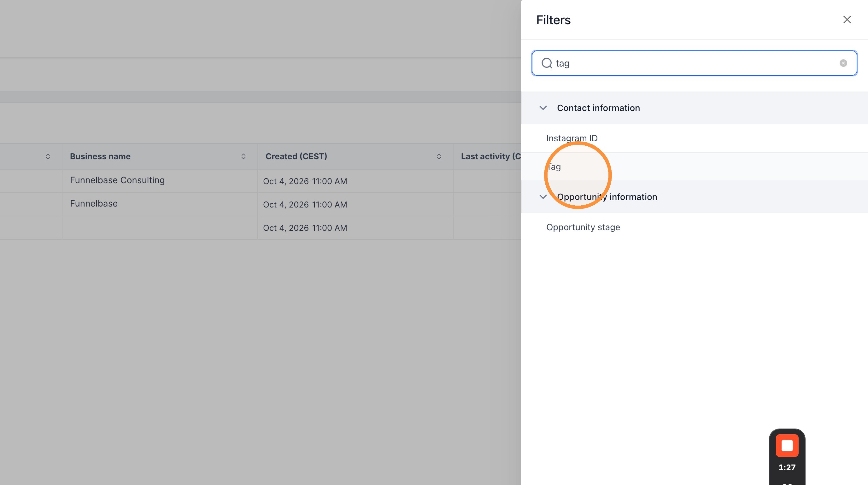Sort the leftmost column using arrows
Screen dimensions: 868x485
click(x=48, y=156)
